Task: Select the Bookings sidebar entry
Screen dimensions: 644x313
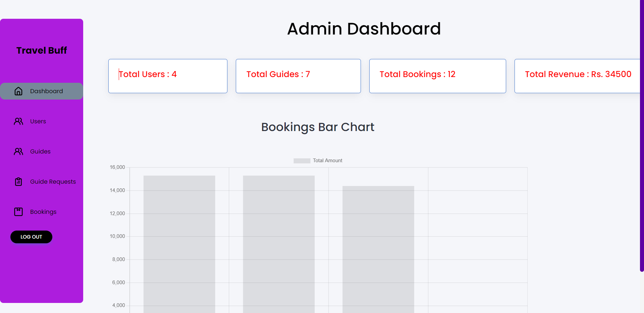Action: click(43, 211)
